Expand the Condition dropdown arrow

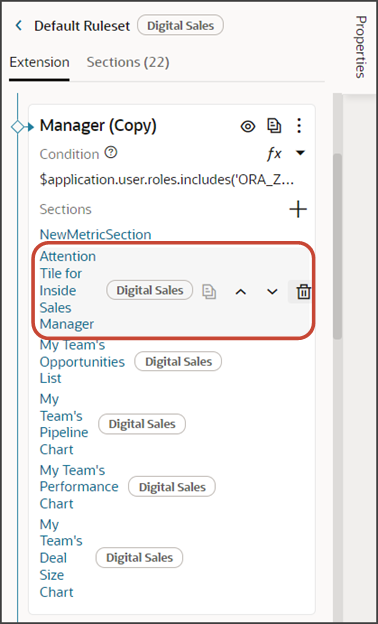[301, 153]
